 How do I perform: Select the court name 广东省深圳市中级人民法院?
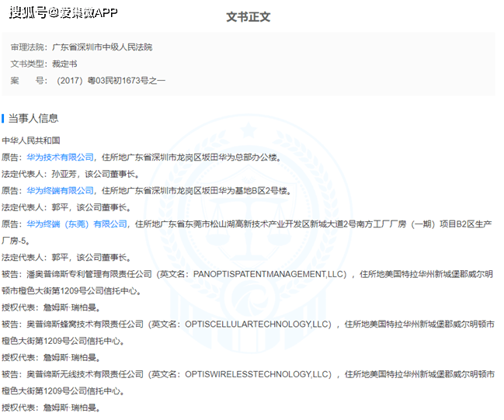(103, 47)
